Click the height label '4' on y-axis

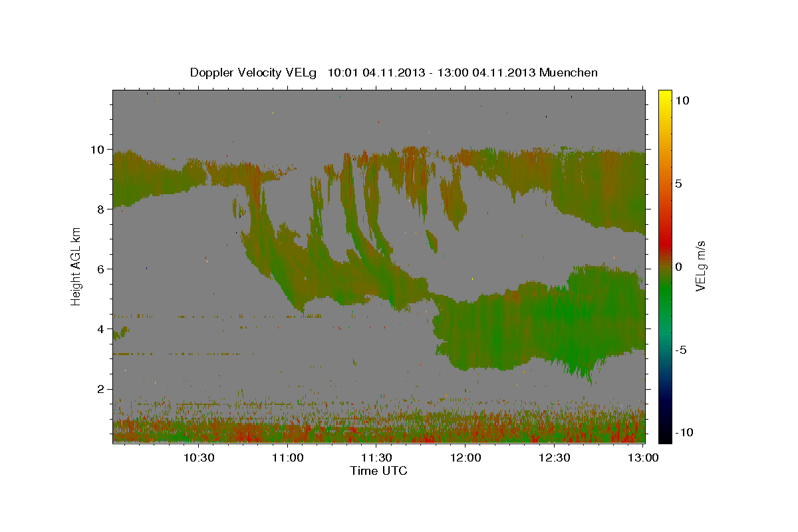tap(101, 329)
